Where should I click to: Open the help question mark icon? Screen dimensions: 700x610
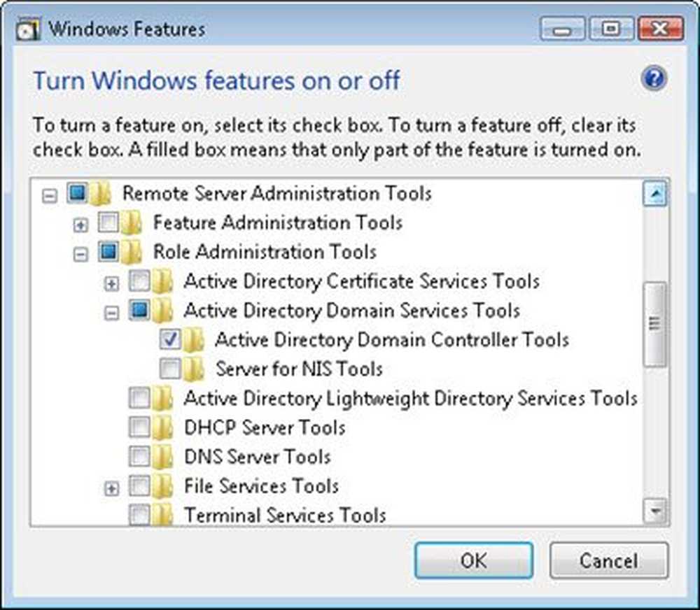pyautogui.click(x=654, y=78)
